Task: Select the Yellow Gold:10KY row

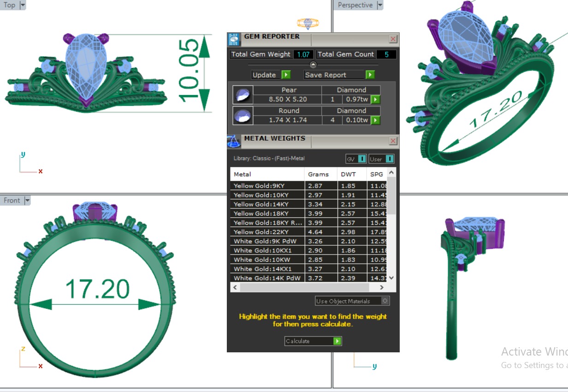Action: click(x=309, y=195)
